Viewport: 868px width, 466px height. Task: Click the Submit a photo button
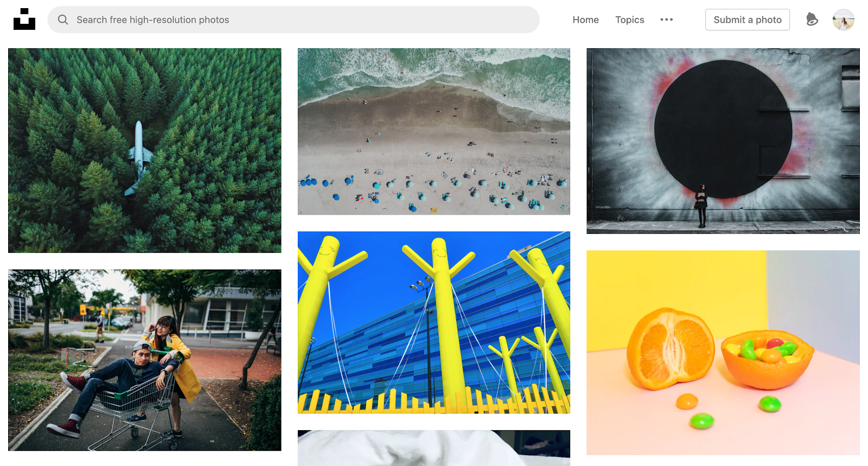[x=747, y=20]
